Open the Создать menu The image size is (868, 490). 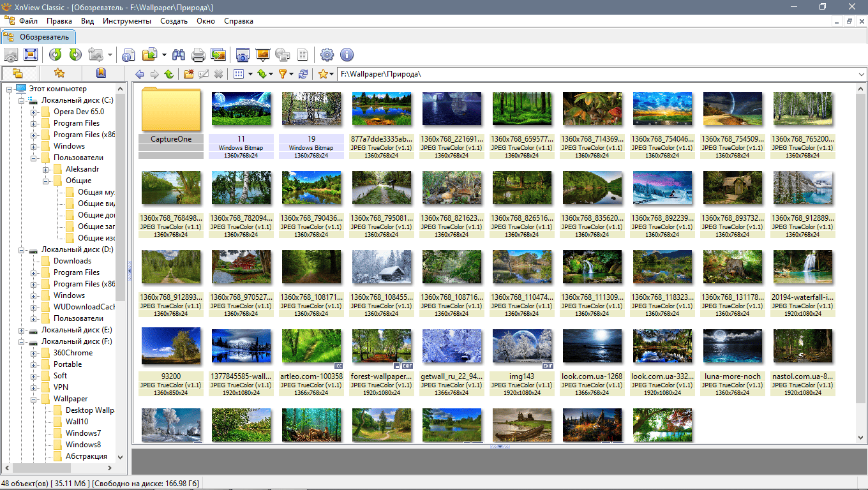[x=174, y=21]
